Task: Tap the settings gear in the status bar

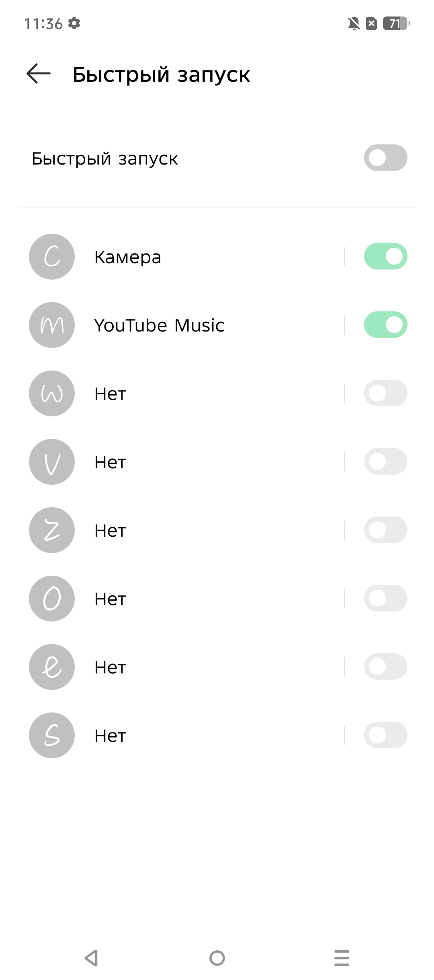Action: 74,23
